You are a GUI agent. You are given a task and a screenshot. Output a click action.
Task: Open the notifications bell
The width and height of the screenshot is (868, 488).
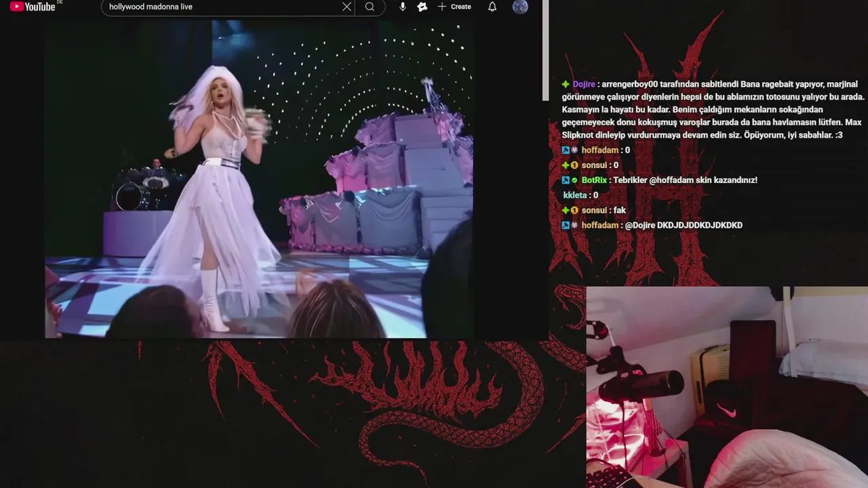[492, 7]
